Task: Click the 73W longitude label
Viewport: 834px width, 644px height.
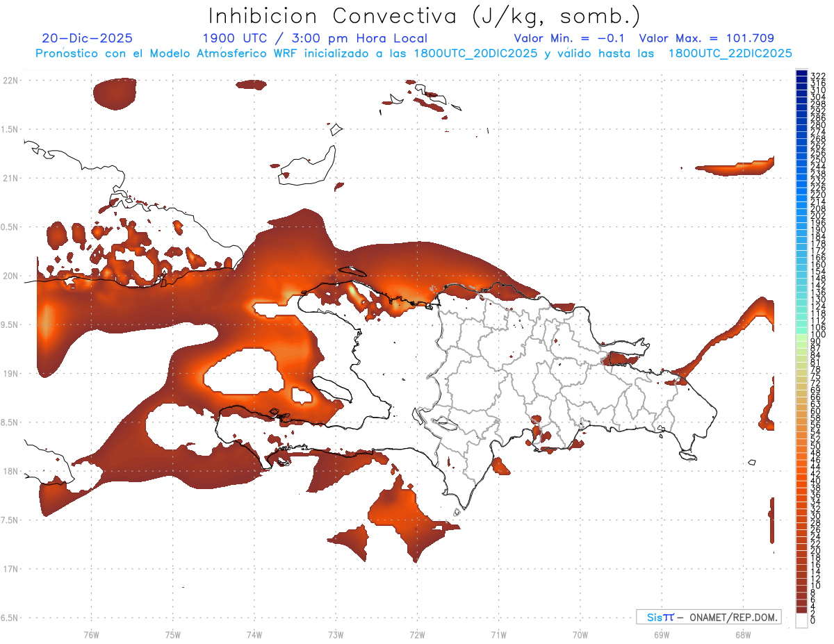Action: click(x=336, y=634)
